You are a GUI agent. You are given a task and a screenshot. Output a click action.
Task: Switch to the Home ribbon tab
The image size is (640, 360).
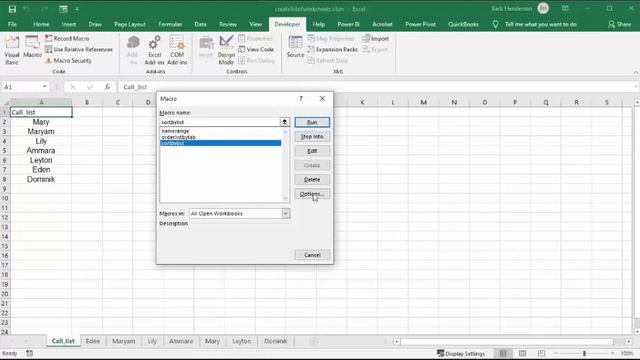tap(41, 24)
